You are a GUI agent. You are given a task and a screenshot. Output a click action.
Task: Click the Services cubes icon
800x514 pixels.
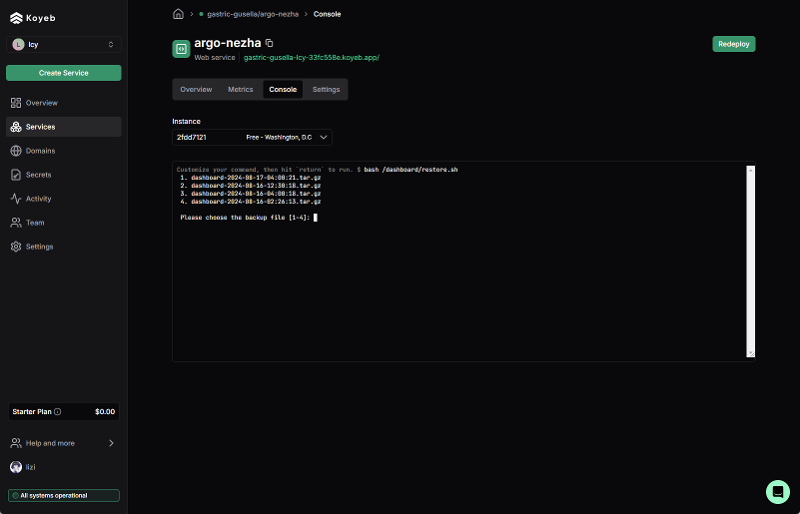[16, 127]
